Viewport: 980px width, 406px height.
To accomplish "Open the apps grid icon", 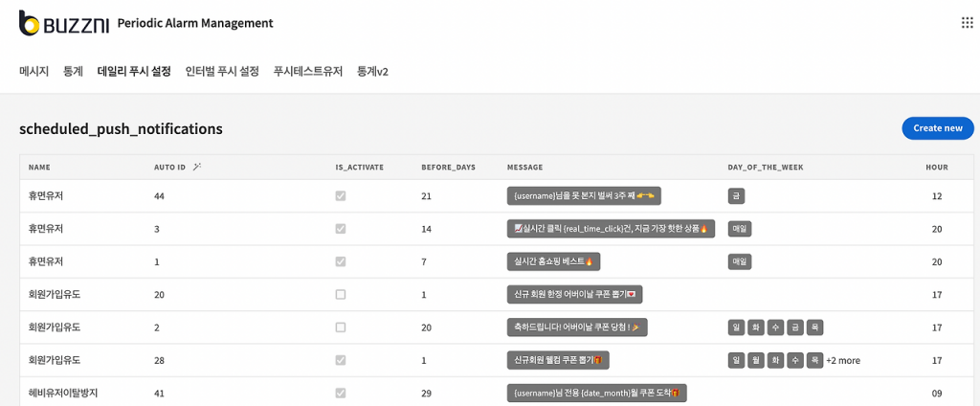I will 967,23.
